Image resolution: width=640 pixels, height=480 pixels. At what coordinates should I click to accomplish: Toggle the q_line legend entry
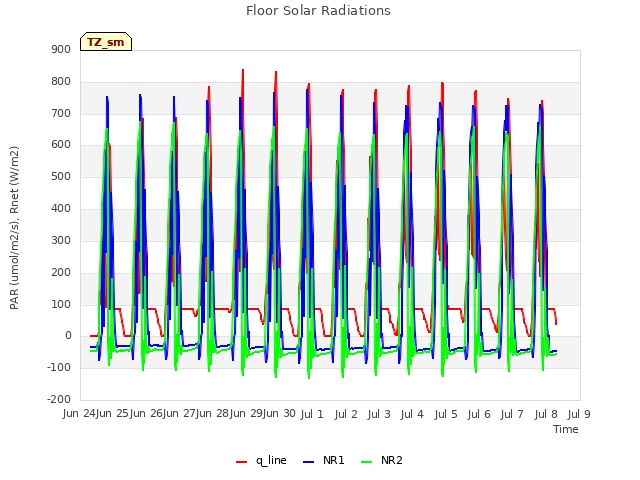[261, 460]
